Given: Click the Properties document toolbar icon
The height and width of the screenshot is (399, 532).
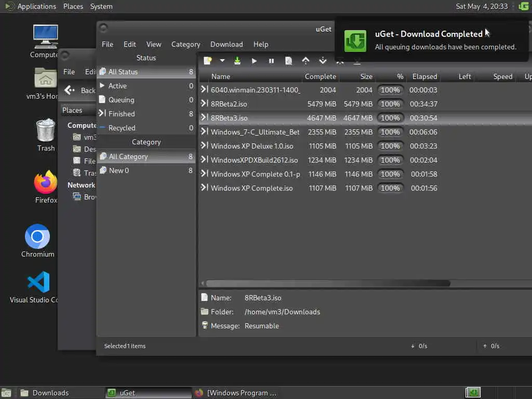Looking at the screenshot, I should pos(288,61).
